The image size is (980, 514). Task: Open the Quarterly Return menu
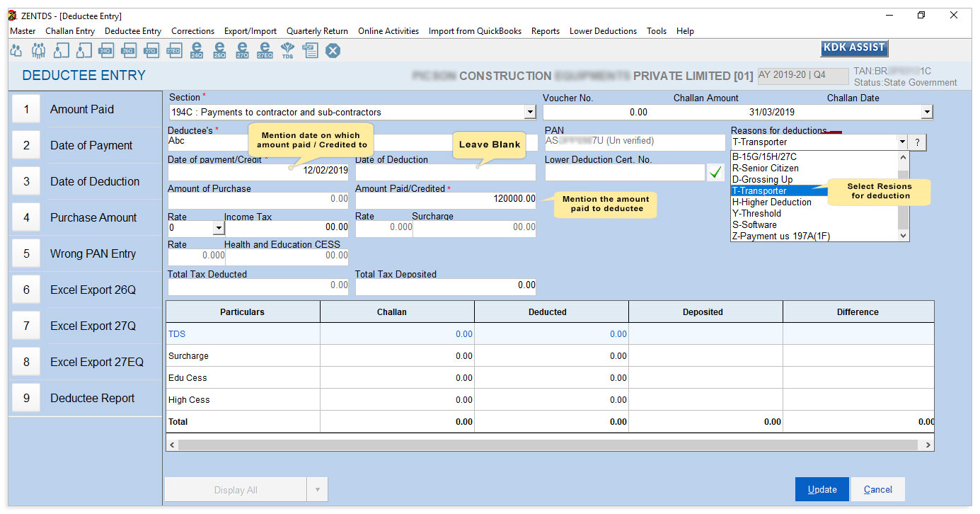317,31
